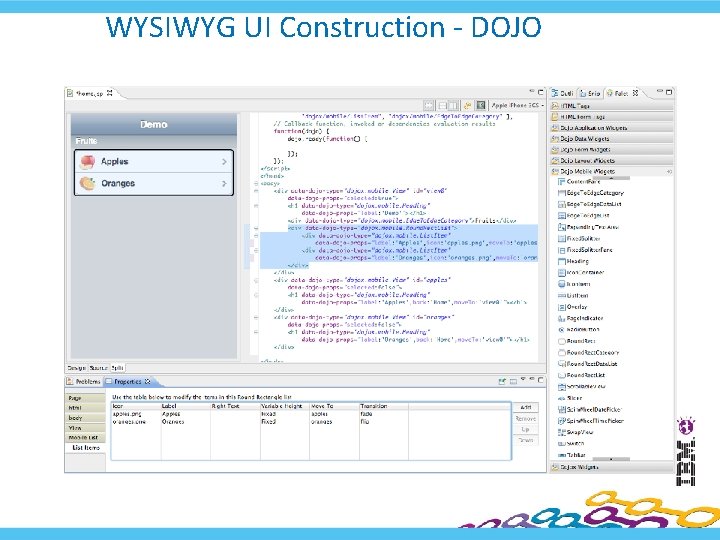Screen dimensions: 720x540
Task: Click the Down button in Properties
Action: click(x=526, y=440)
